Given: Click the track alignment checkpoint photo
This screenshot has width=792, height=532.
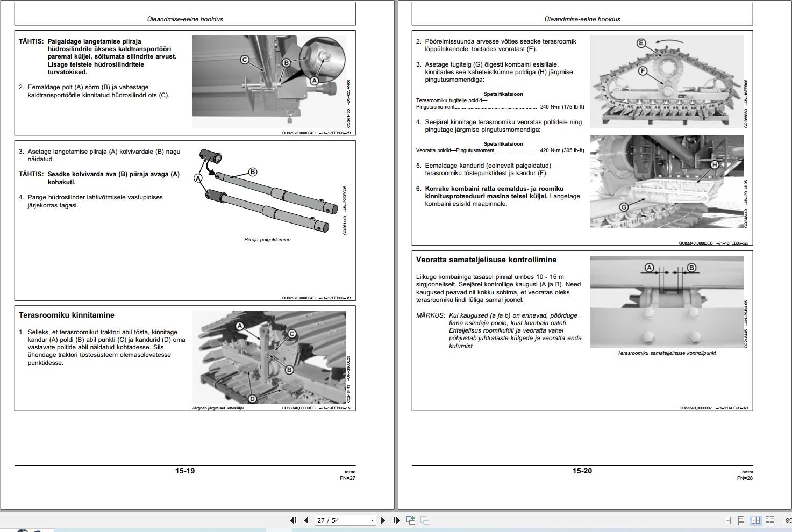Looking at the screenshot, I should [667, 302].
